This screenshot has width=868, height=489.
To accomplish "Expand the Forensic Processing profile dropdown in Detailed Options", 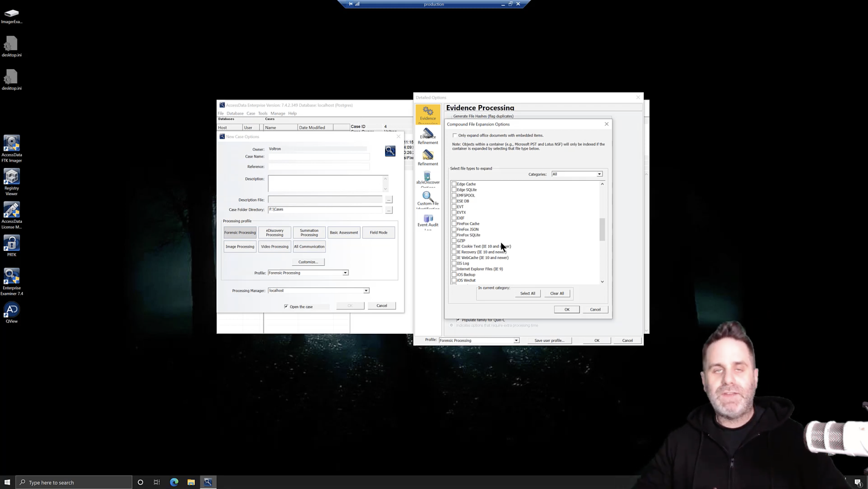I will [x=516, y=340].
